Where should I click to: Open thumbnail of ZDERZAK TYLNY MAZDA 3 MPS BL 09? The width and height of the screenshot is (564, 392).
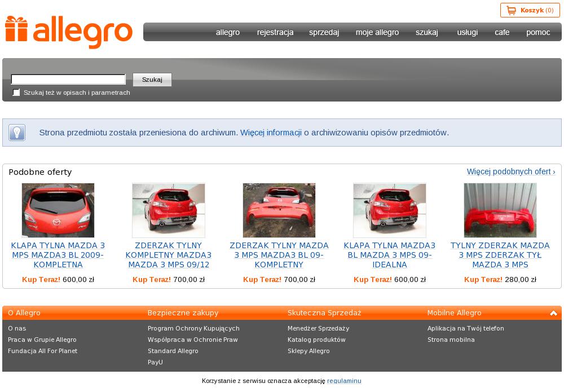[279, 210]
